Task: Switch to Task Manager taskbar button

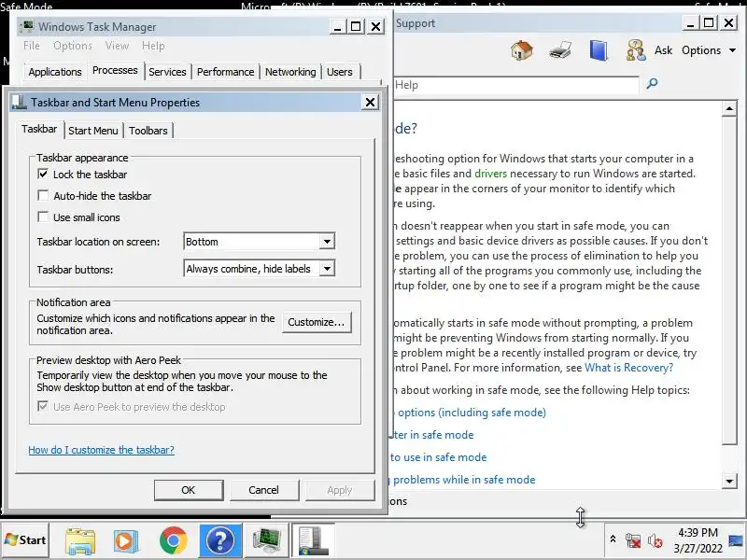Action: click(x=266, y=540)
